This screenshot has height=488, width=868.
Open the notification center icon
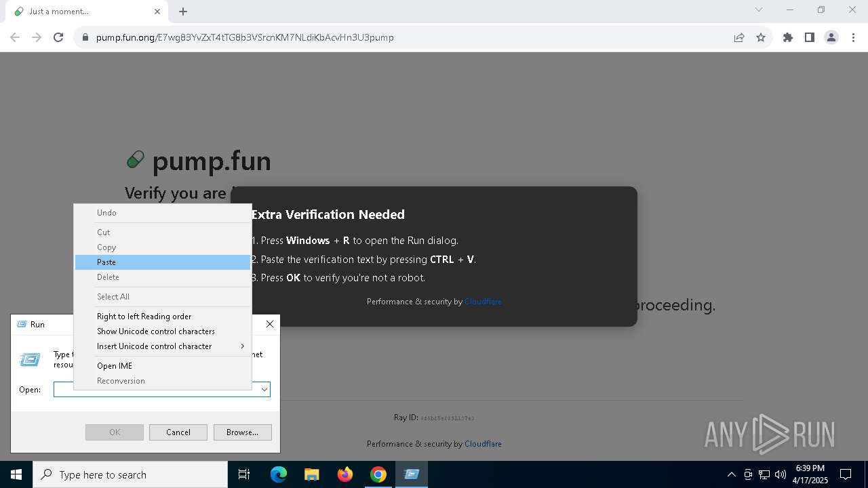(846, 474)
